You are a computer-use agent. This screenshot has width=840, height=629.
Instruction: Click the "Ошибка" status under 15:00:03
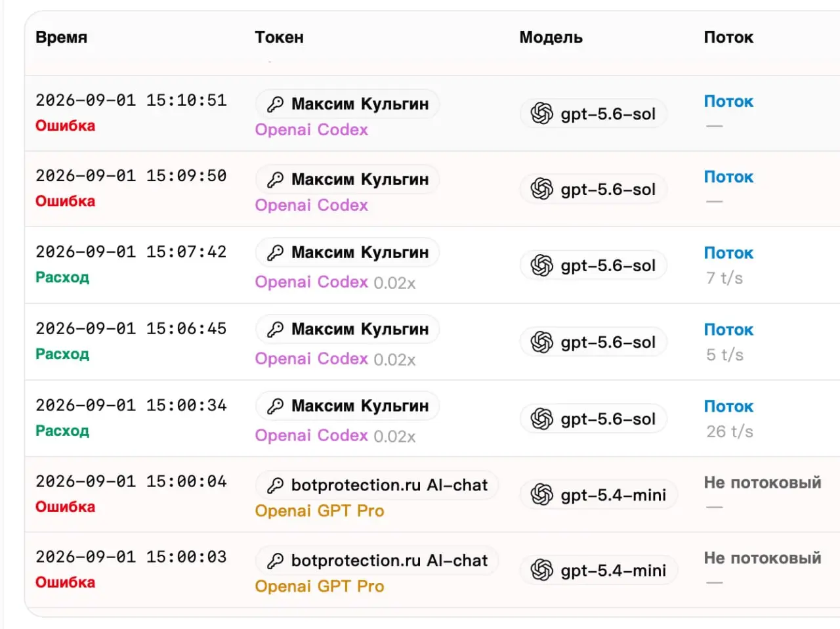pos(66,583)
